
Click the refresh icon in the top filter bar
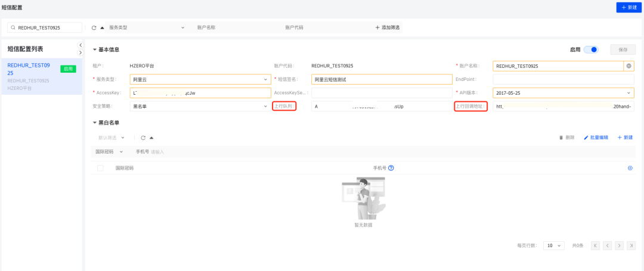coord(94,27)
